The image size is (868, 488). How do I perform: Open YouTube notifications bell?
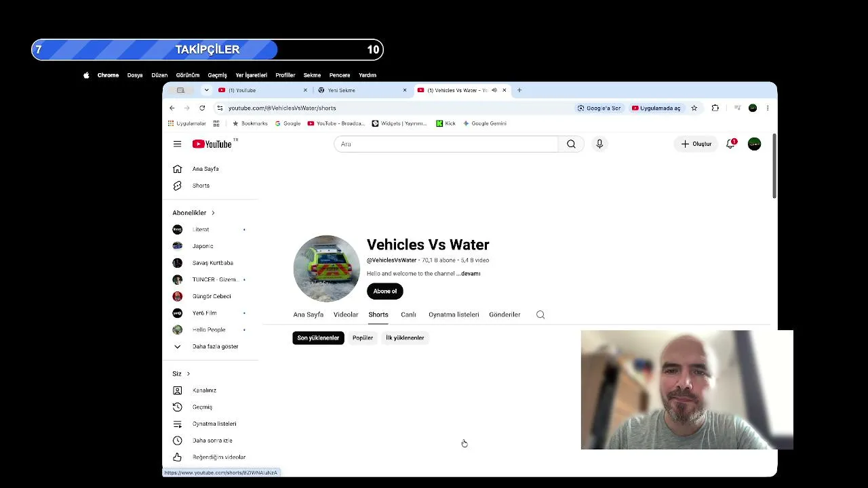pos(730,144)
